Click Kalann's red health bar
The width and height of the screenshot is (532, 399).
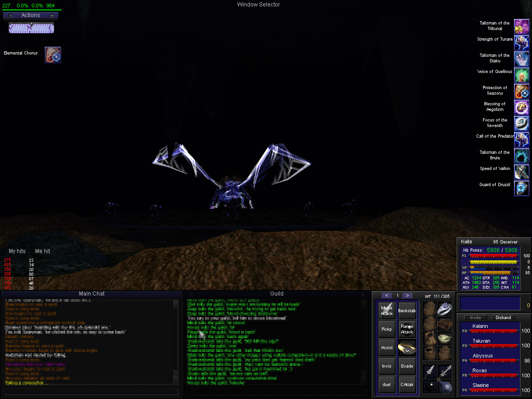(494, 331)
